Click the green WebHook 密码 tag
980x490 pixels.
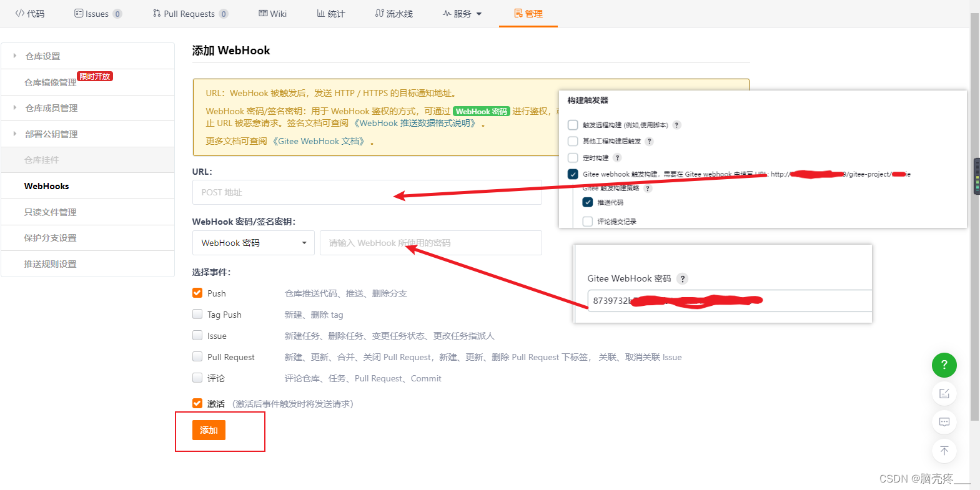482,111
